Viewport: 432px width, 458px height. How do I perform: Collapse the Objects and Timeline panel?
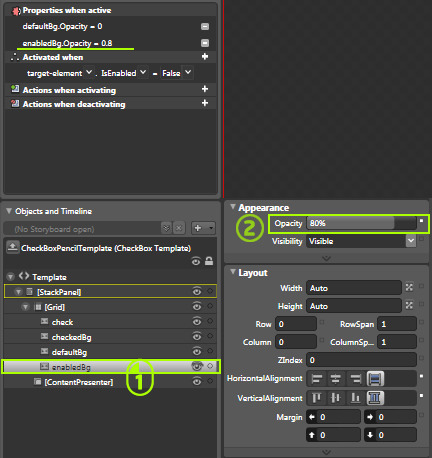tap(9, 211)
